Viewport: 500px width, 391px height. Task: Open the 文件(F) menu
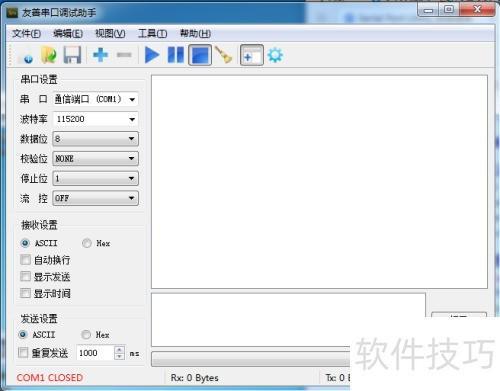click(x=26, y=34)
